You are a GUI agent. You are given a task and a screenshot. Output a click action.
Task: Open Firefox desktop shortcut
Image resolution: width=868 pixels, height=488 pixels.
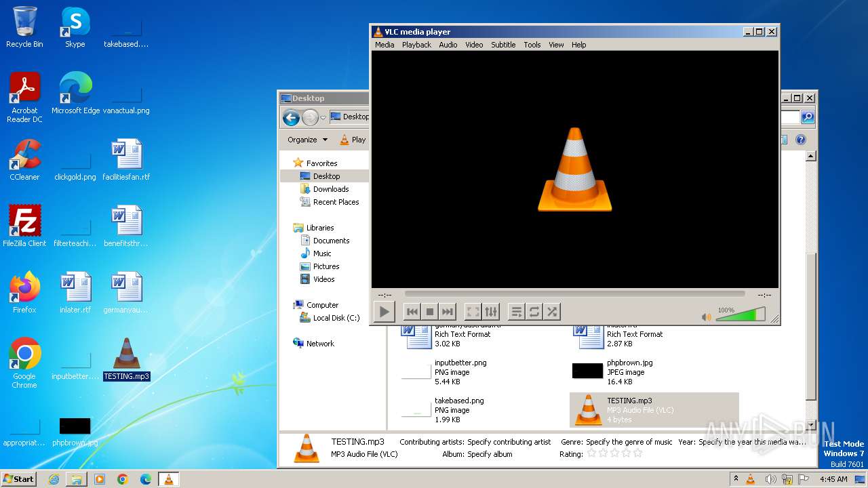(24, 293)
